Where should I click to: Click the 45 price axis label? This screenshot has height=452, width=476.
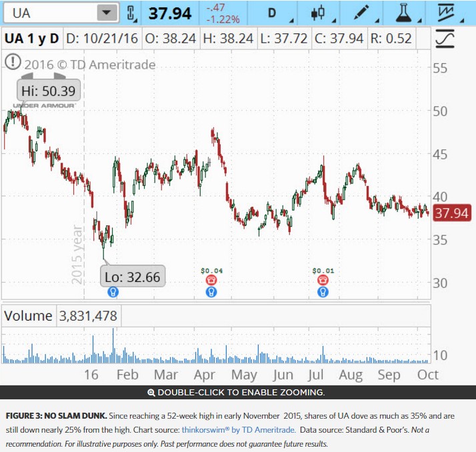coord(440,155)
